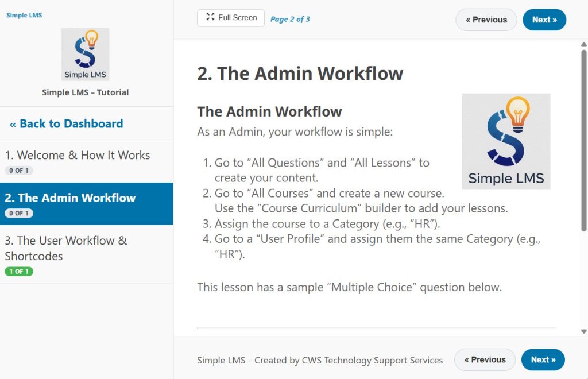Click the large Simple LMS lesson image
588x379 pixels.
(x=506, y=141)
